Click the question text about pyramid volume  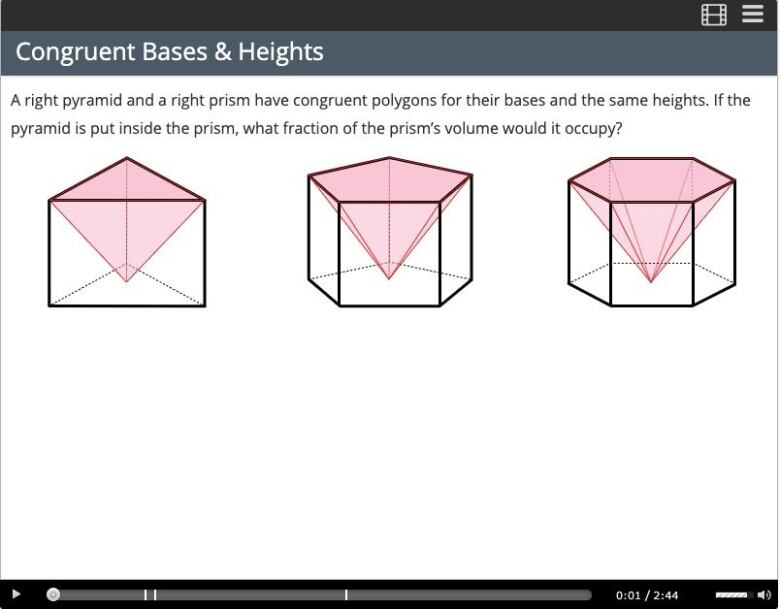(381, 114)
